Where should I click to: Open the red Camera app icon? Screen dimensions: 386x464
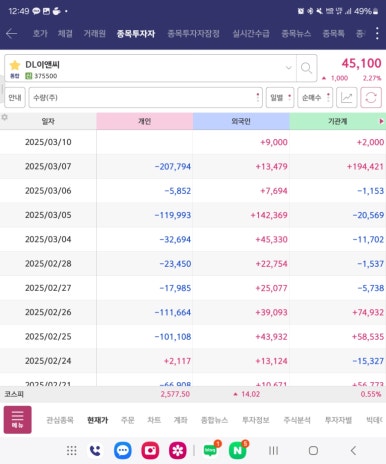coord(150,451)
